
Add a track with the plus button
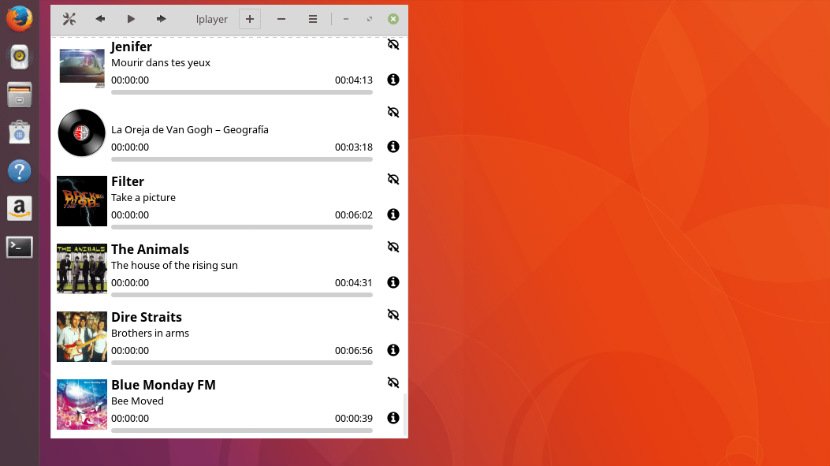click(249, 19)
